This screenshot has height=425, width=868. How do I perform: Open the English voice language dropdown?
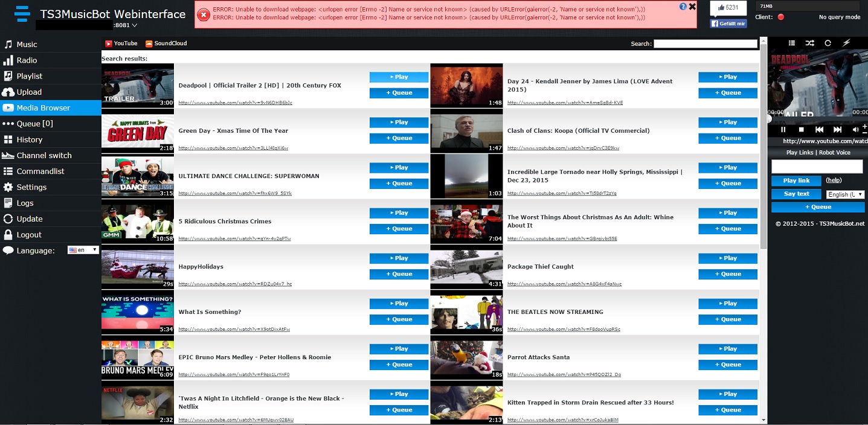[x=845, y=194]
